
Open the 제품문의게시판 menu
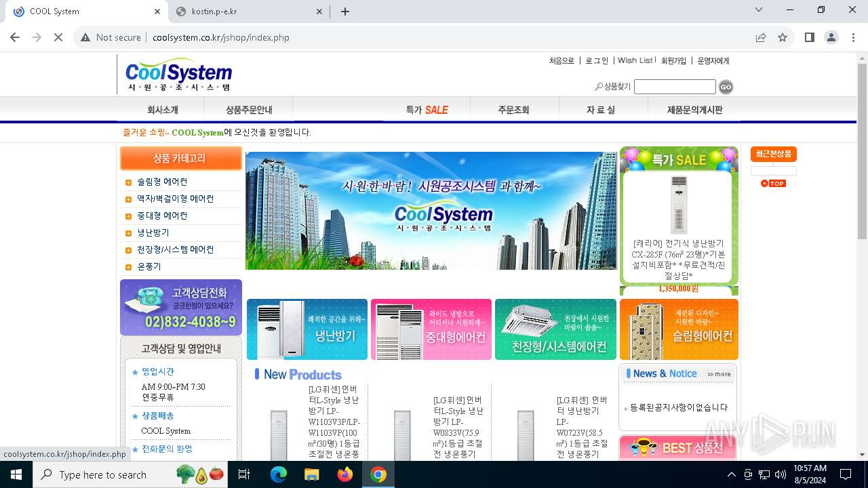point(695,110)
